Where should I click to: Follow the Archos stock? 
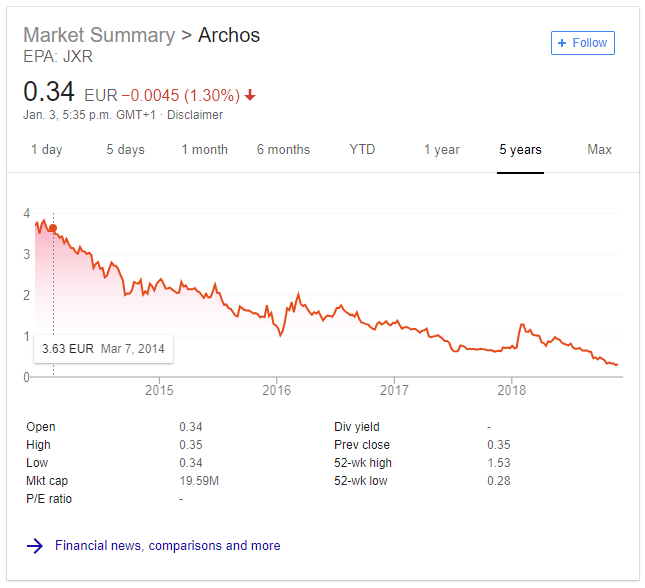[x=583, y=43]
